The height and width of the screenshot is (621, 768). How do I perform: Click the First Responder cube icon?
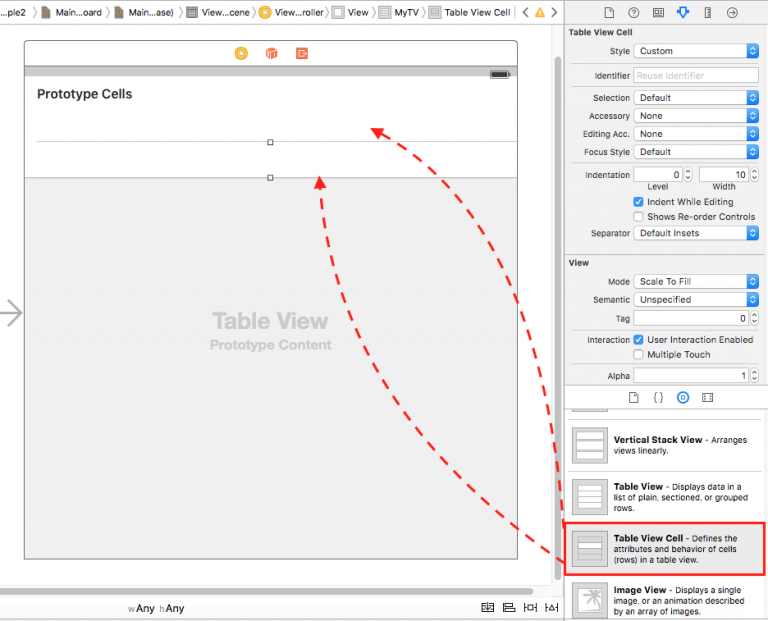271,53
